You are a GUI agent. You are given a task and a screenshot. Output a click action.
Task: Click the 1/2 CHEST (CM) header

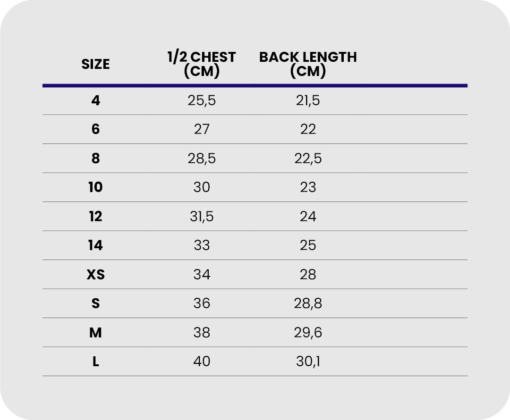[202, 64]
